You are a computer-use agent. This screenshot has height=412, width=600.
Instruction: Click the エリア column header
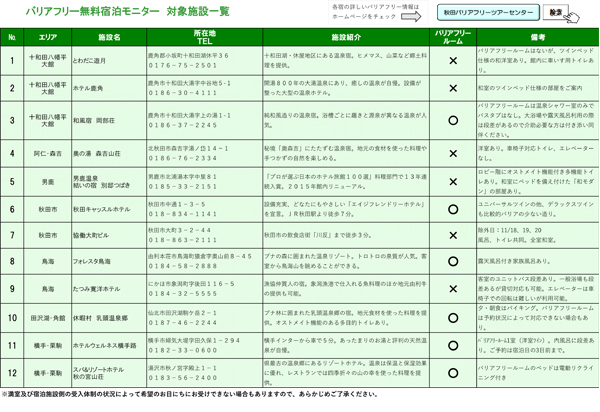[47, 37]
